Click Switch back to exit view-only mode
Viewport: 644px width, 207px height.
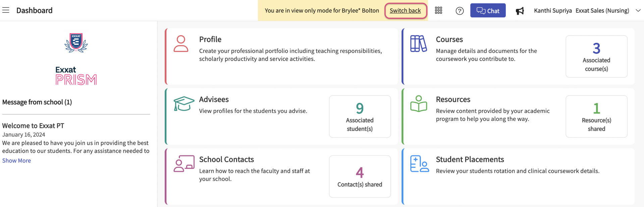405,10
